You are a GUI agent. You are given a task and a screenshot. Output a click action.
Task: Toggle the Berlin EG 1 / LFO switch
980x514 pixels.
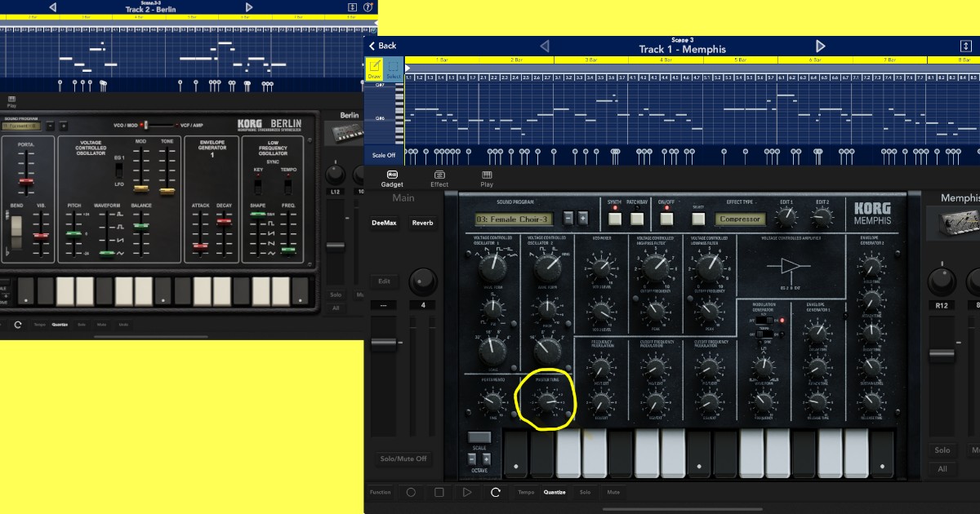point(118,170)
